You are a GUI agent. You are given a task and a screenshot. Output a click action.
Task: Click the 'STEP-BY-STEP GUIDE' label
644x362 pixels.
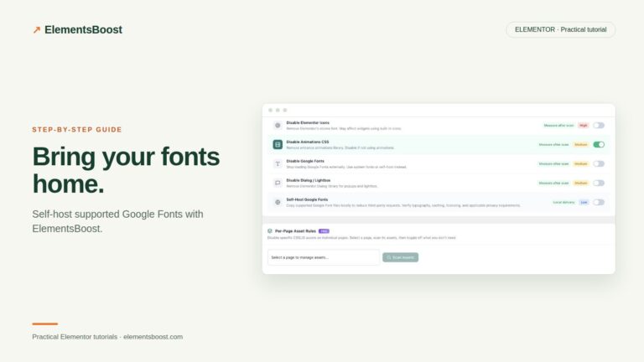coord(77,130)
